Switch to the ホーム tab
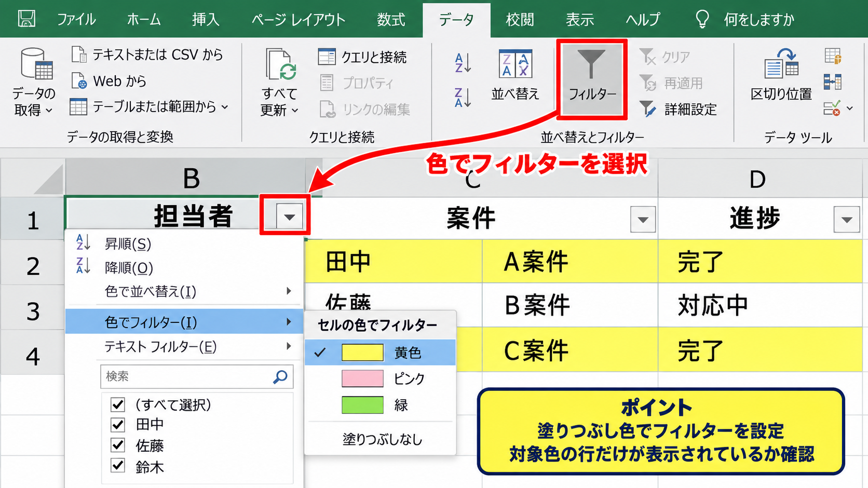 click(x=144, y=20)
